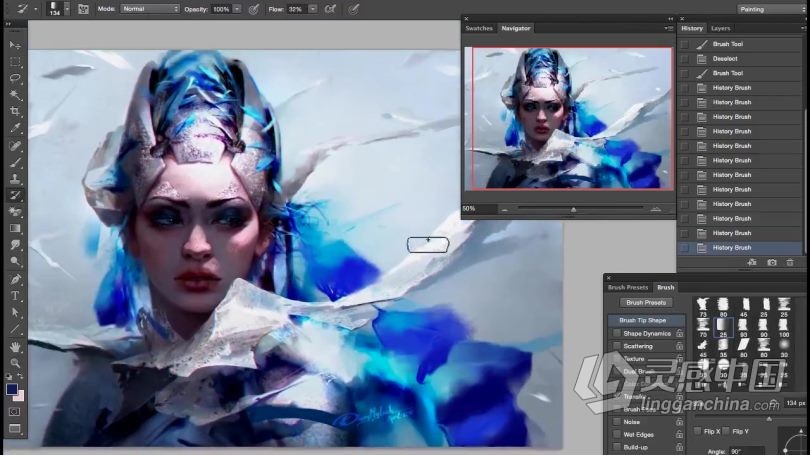Zoom out in Navigator panel

[505, 210]
